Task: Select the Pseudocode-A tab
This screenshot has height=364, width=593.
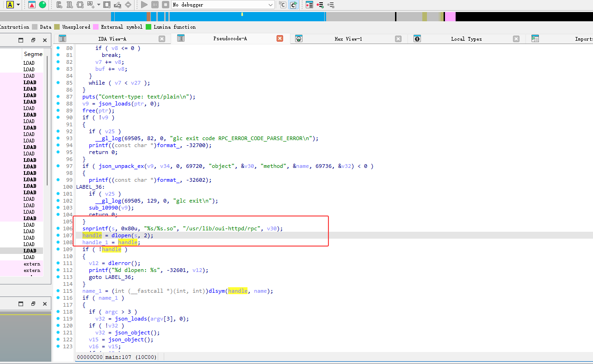Action: (230, 38)
